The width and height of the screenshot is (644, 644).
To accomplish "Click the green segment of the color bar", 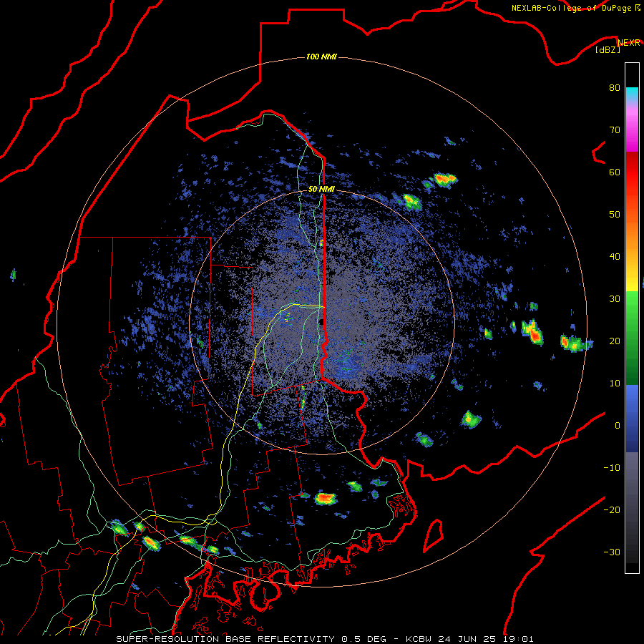I will tap(632, 338).
